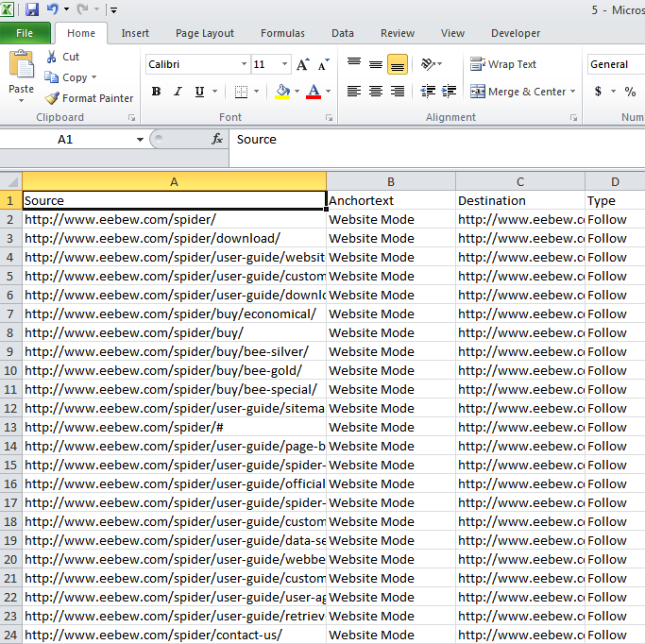Open the Developer tab
The image size is (645, 644).
point(516,33)
